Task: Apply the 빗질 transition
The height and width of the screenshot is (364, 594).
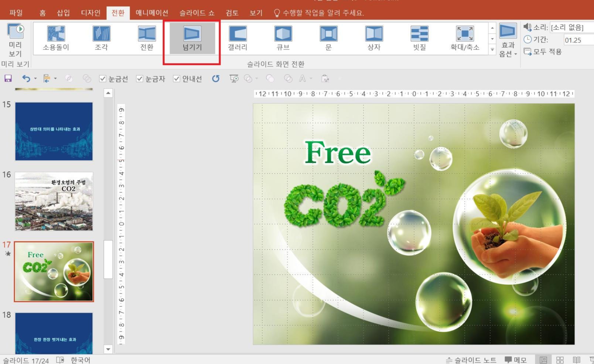Action: tap(419, 38)
